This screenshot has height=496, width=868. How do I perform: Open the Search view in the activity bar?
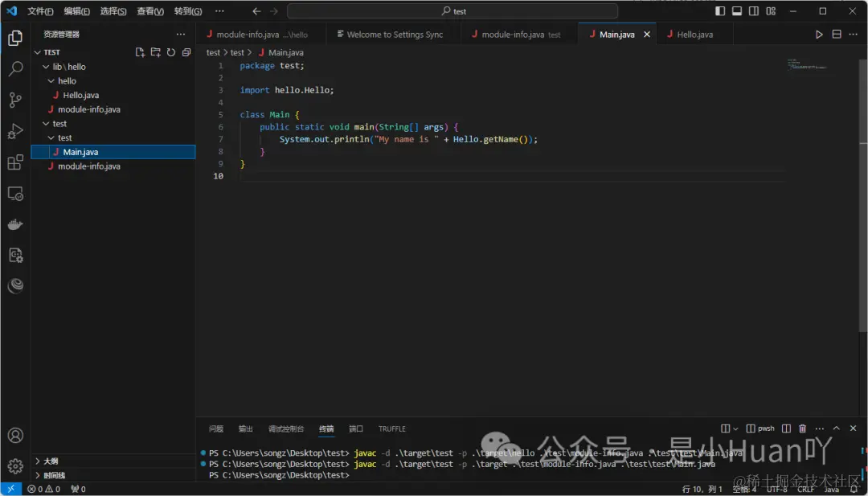point(15,68)
